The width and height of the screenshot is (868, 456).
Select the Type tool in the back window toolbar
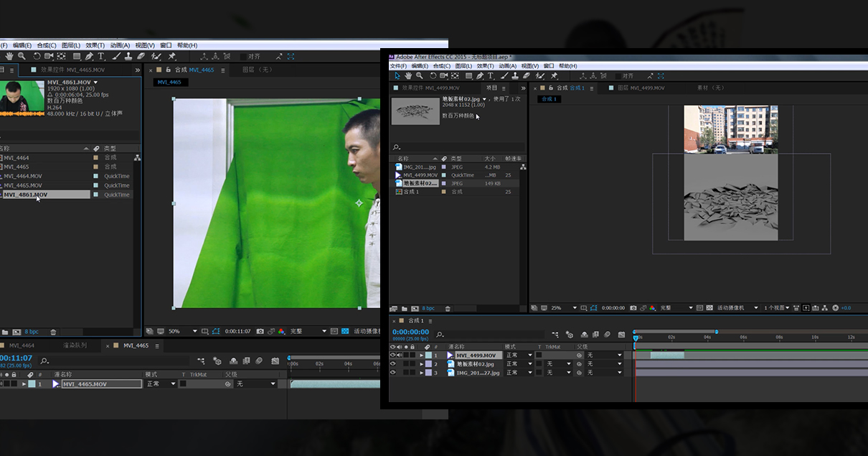pos(101,56)
